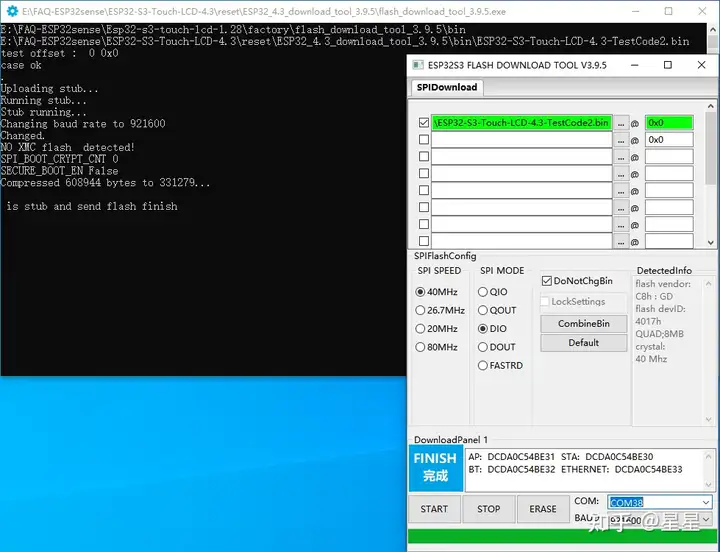Click the FINISH status indicator
Screen dimensions: 720x552
coord(435,468)
